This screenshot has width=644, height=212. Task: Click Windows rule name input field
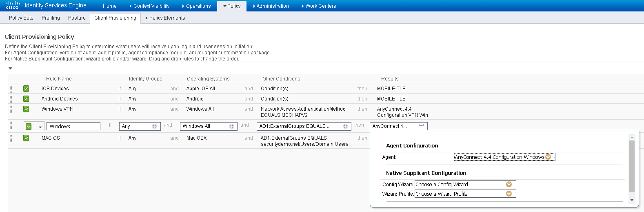click(x=73, y=126)
